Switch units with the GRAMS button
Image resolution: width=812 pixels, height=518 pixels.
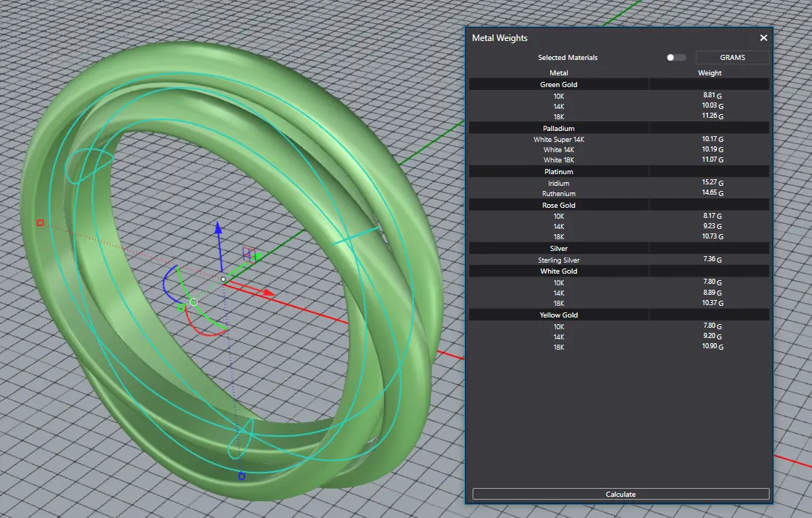tap(732, 58)
